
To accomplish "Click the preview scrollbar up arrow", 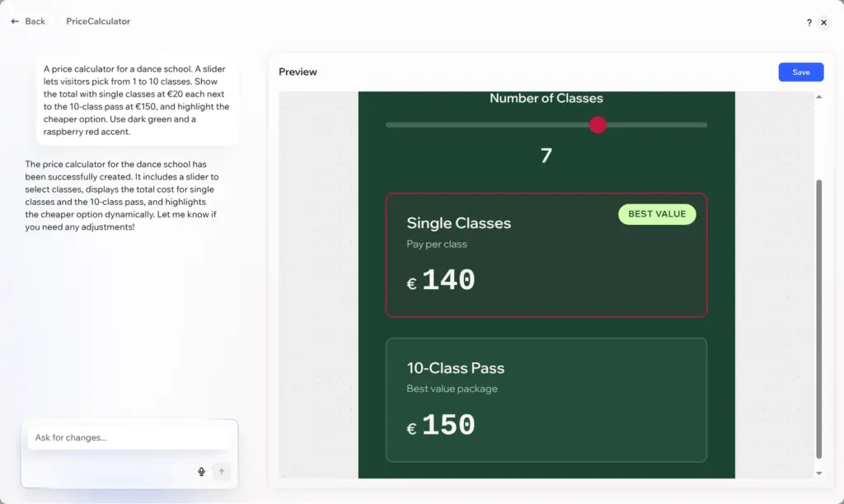I will pyautogui.click(x=818, y=97).
